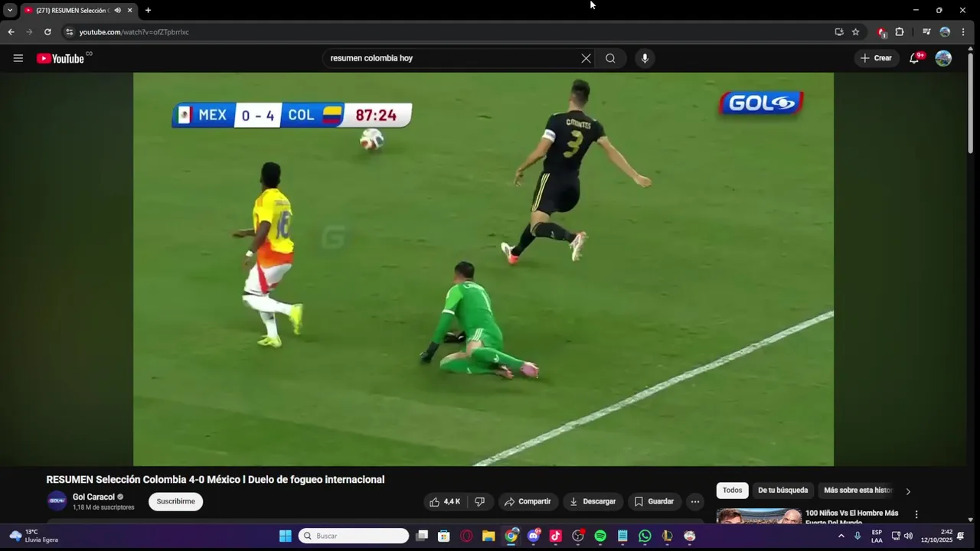Go back in browser history

(x=11, y=32)
